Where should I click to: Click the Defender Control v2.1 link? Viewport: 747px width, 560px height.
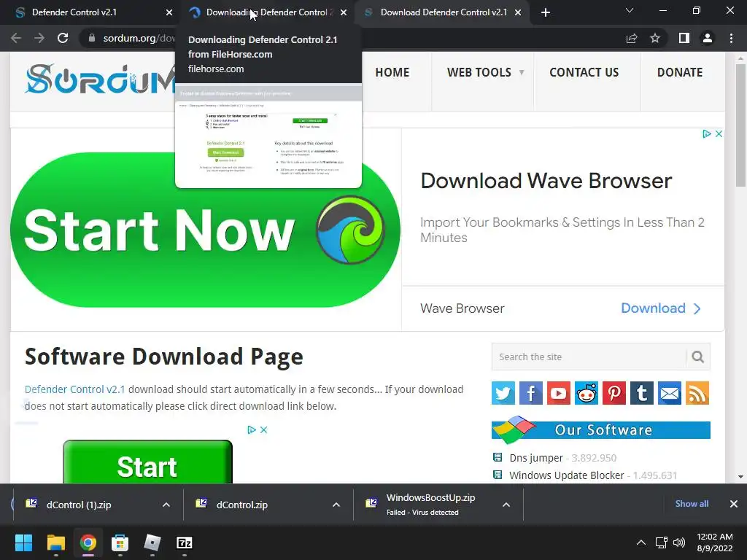click(75, 389)
